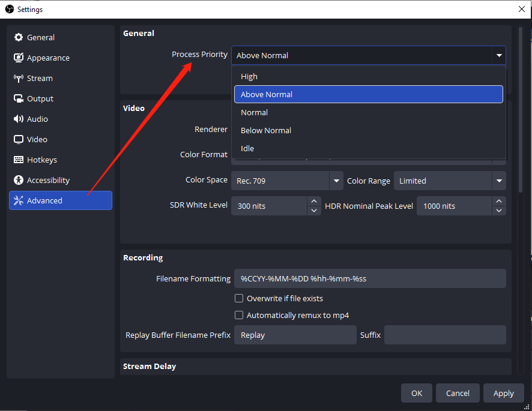Switch to the Output settings section
The height and width of the screenshot is (411, 532).
(39, 98)
